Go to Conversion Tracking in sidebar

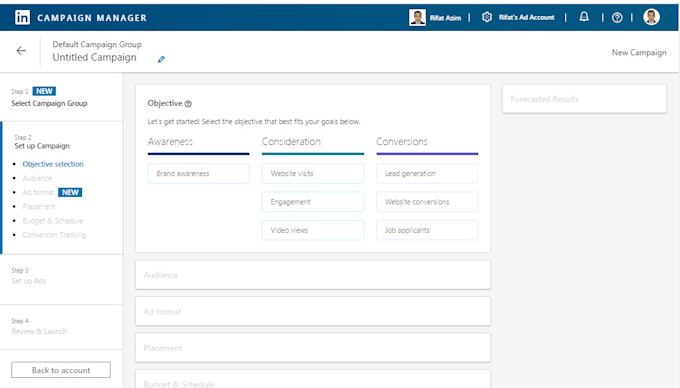tap(54, 235)
